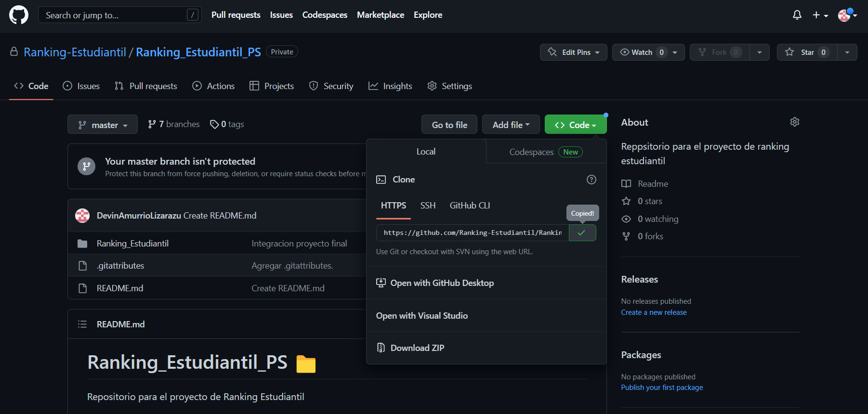The width and height of the screenshot is (868, 414).
Task: Click Open with GitHub Desktop
Action: tap(486, 283)
